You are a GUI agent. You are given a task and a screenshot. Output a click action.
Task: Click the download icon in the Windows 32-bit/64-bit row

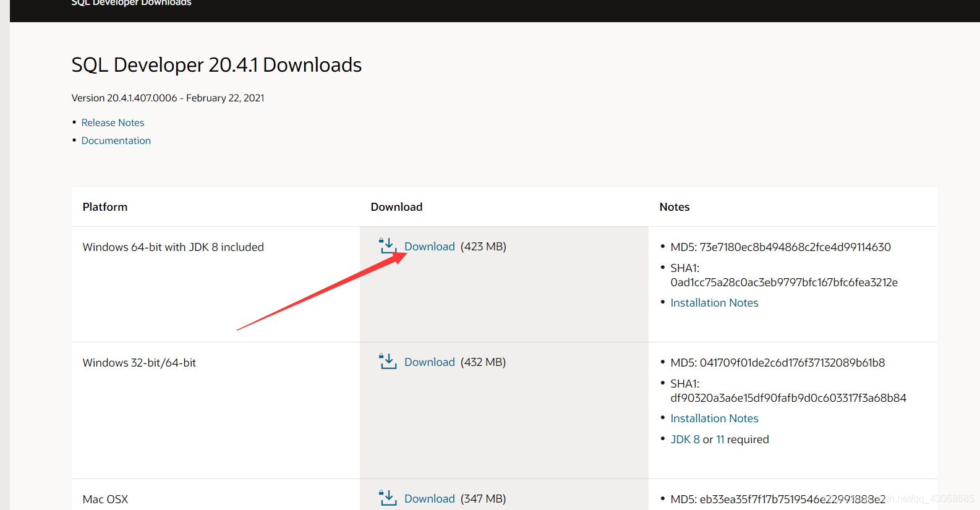[x=388, y=362]
